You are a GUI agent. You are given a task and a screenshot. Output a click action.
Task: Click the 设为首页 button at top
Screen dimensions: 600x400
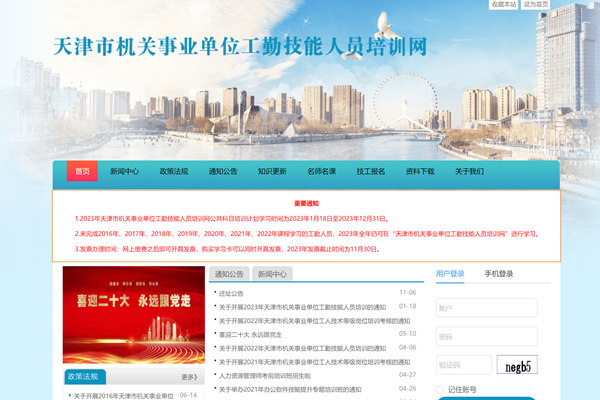pos(536,4)
